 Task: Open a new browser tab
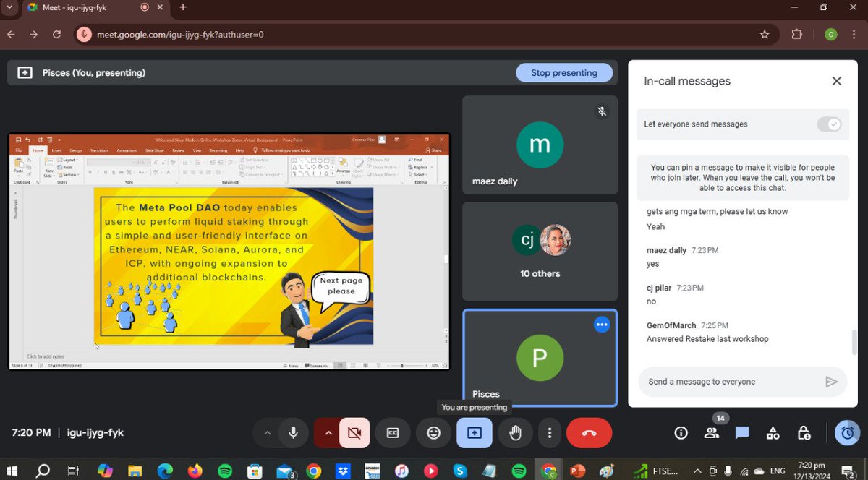click(x=183, y=7)
